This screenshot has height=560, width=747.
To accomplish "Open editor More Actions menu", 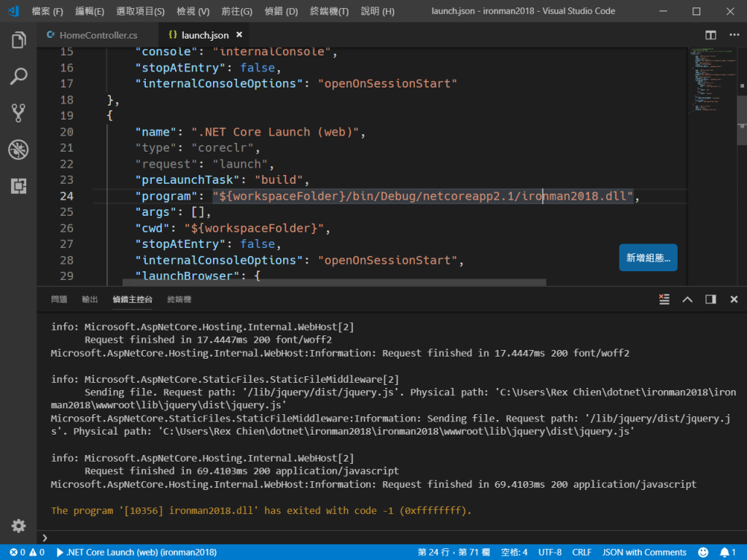I will point(734,35).
